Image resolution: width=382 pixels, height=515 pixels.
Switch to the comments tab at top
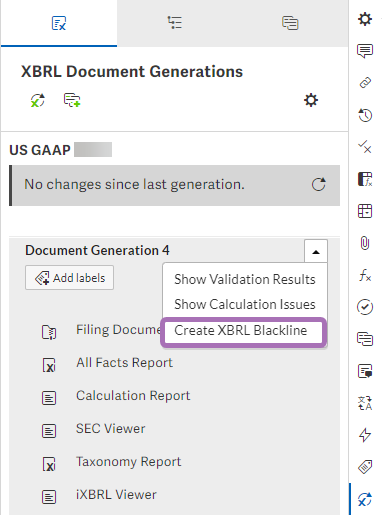pyautogui.click(x=290, y=23)
